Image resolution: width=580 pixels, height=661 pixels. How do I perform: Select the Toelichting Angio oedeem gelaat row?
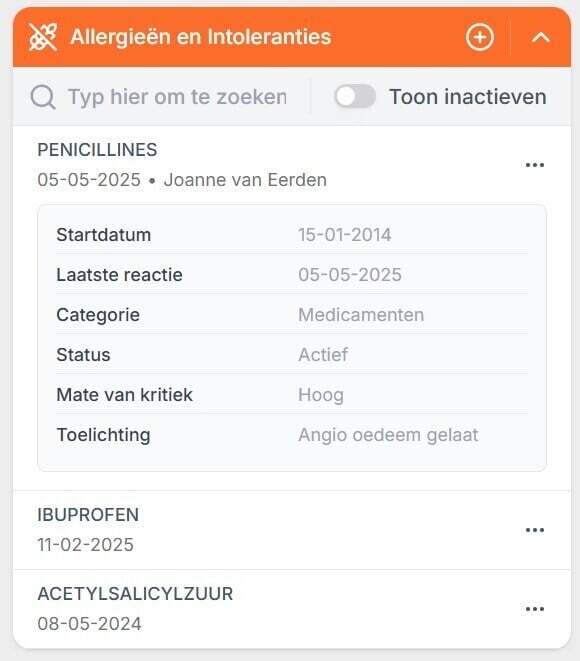point(292,435)
